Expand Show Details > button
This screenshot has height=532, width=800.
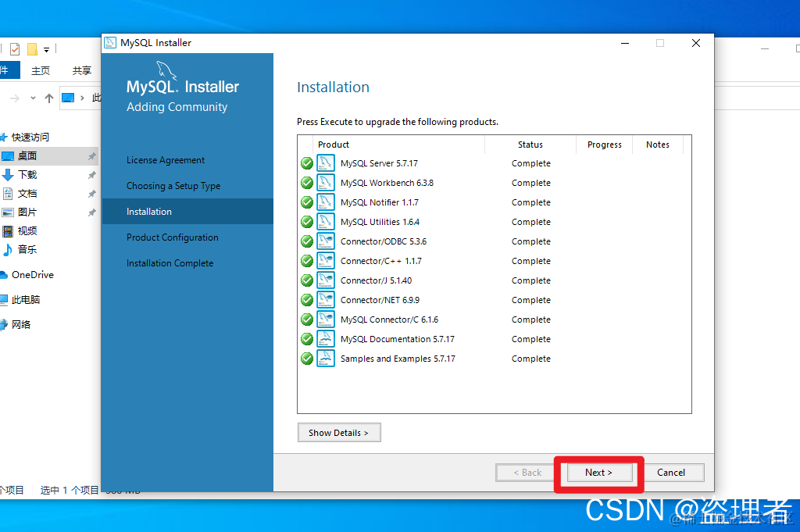[x=339, y=433]
